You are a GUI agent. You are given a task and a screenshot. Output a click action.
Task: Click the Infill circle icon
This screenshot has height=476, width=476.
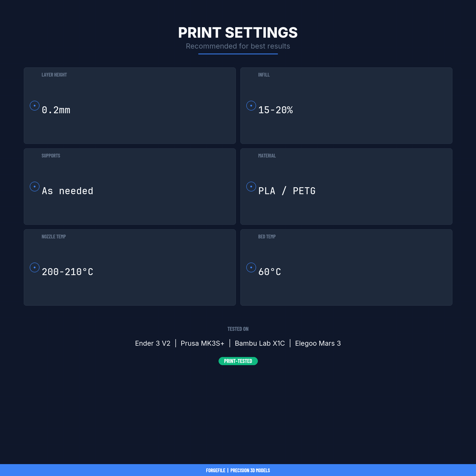tap(251, 106)
